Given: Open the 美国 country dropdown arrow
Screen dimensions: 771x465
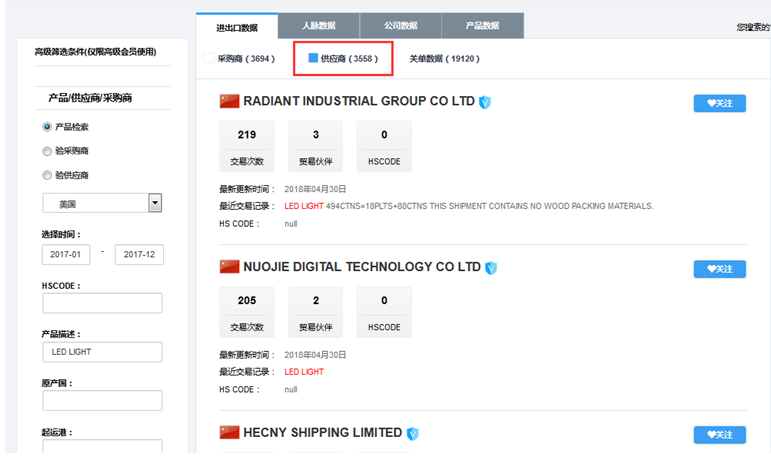Looking at the screenshot, I should (155, 203).
